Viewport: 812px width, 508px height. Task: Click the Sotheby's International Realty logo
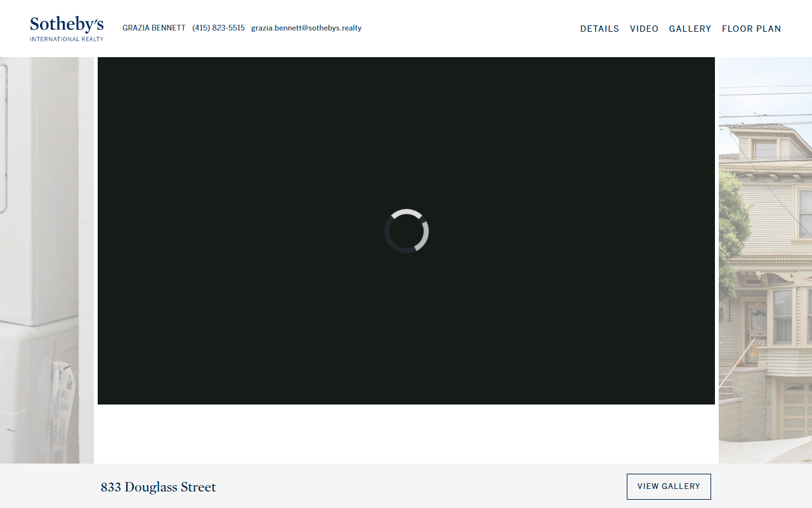point(67,29)
